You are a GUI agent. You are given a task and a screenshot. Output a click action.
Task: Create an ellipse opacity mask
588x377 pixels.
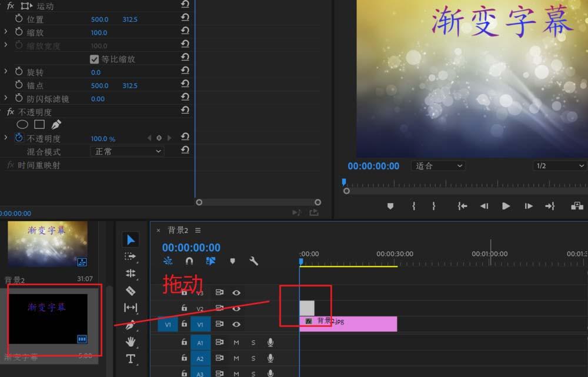tap(22, 124)
